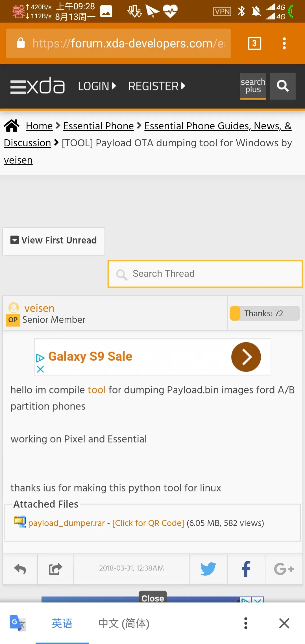
Task: Dismiss the translation bar
Action: coord(284,623)
